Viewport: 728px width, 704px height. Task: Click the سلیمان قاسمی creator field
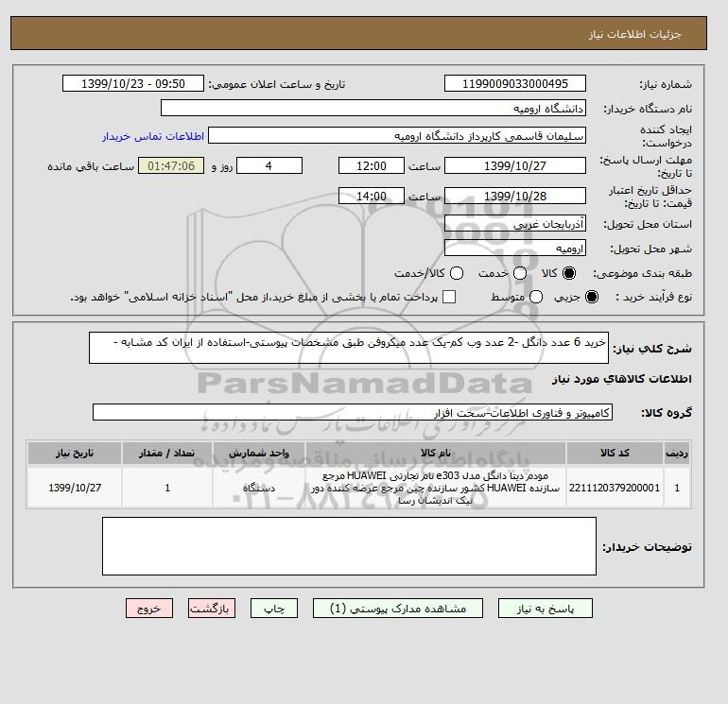(397, 136)
